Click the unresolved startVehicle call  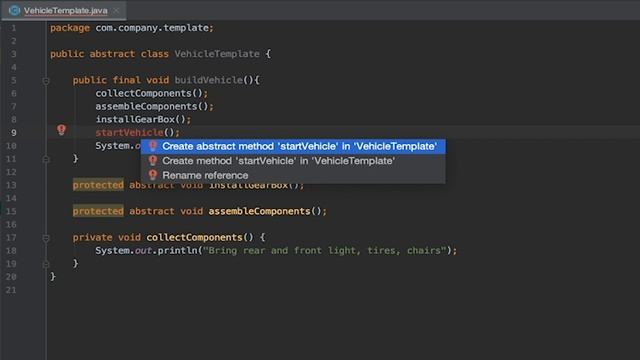tap(129, 133)
